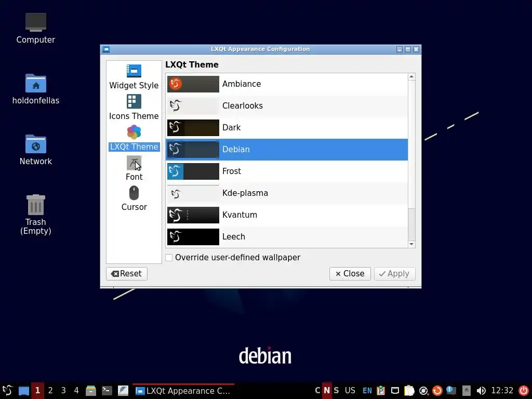Click the notes tray icon
532x399 pixels.
[x=409, y=391]
